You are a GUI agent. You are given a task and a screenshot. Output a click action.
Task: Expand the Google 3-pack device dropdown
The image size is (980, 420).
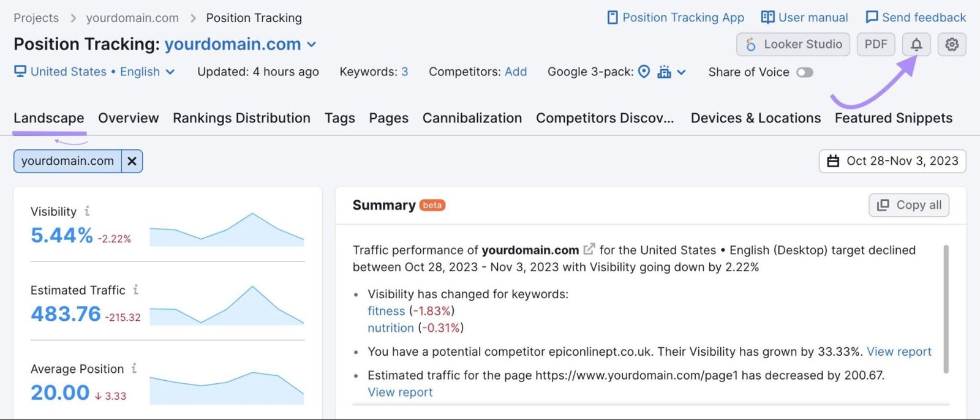tap(682, 72)
